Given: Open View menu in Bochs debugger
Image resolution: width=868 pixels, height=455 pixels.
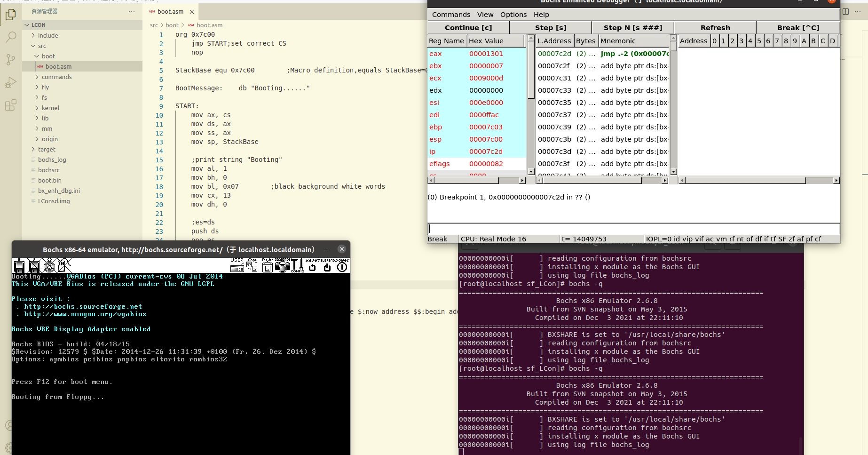Looking at the screenshot, I should point(485,15).
